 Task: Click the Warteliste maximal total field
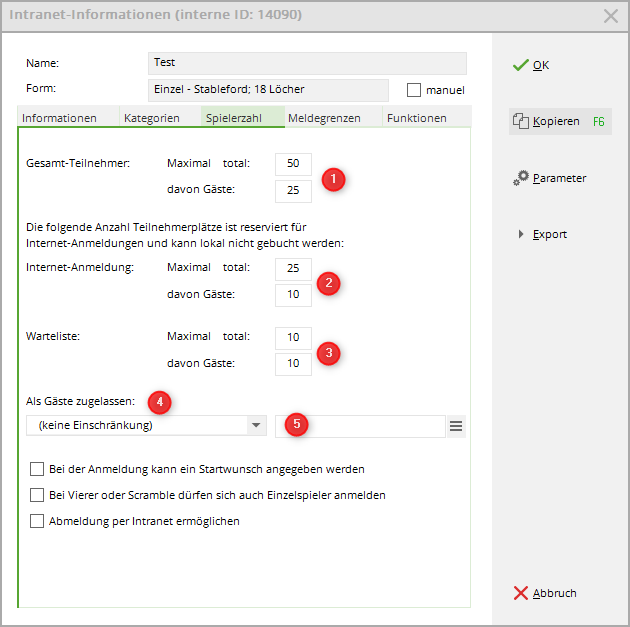click(x=293, y=337)
